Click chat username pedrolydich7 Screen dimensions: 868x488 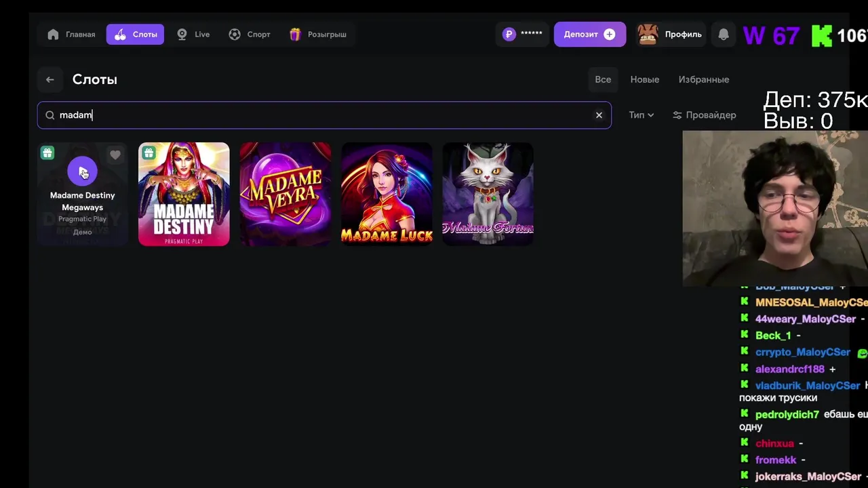coord(787,415)
